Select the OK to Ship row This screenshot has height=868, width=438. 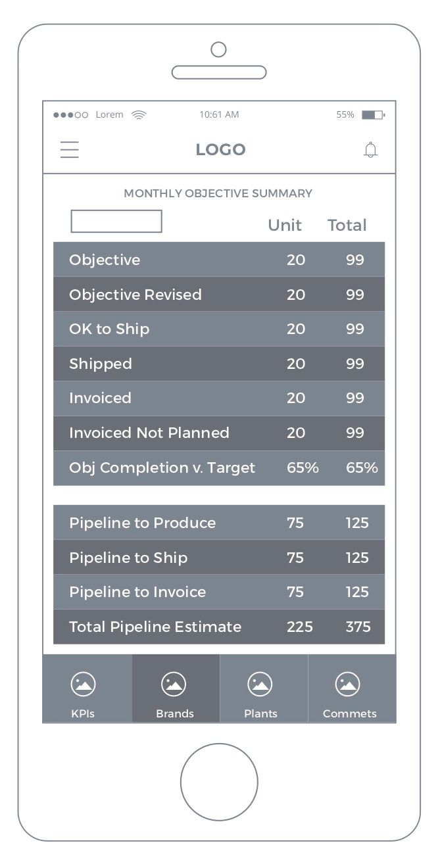coord(218,329)
